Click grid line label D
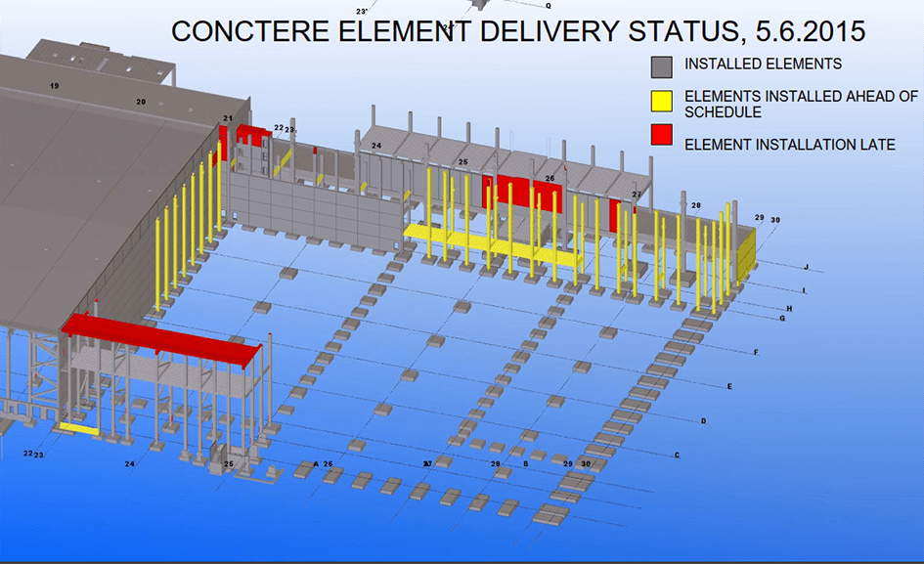The height and width of the screenshot is (564, 924). pyautogui.click(x=704, y=420)
